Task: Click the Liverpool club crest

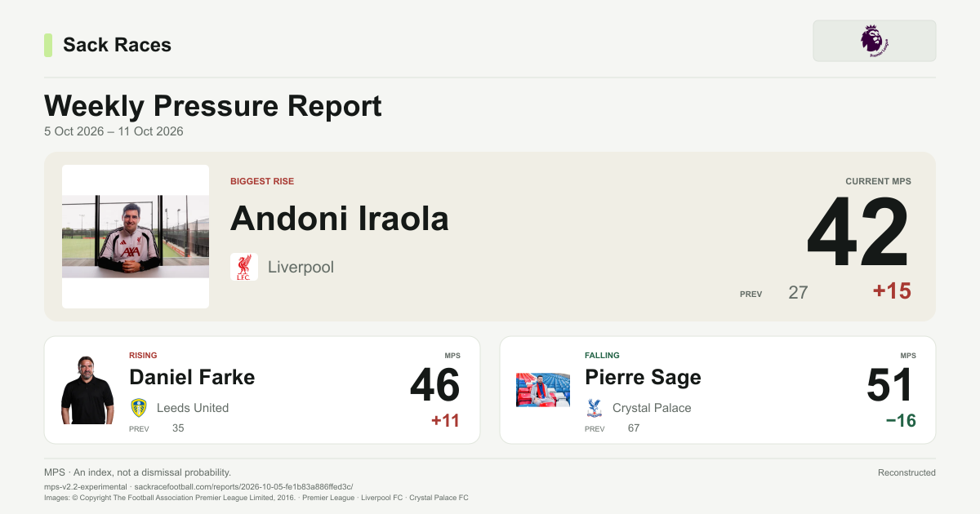Action: coord(243,267)
